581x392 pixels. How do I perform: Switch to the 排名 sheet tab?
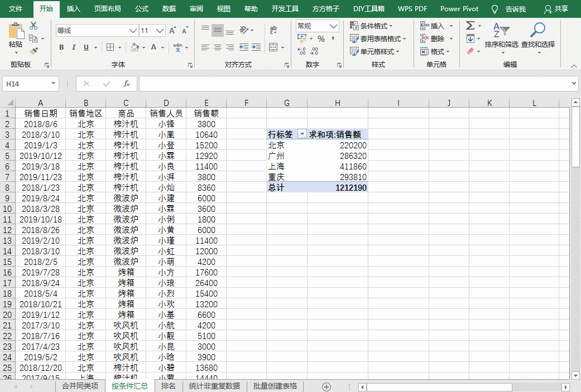click(168, 386)
